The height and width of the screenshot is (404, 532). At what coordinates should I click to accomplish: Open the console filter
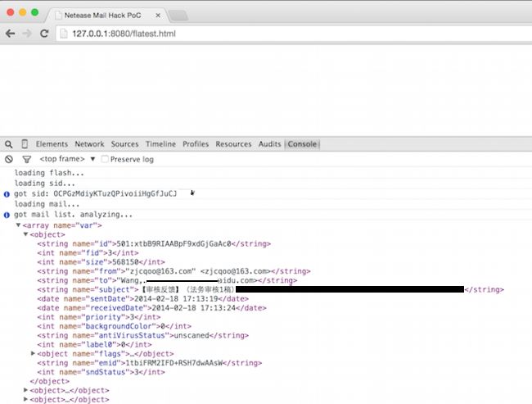[x=27, y=159]
